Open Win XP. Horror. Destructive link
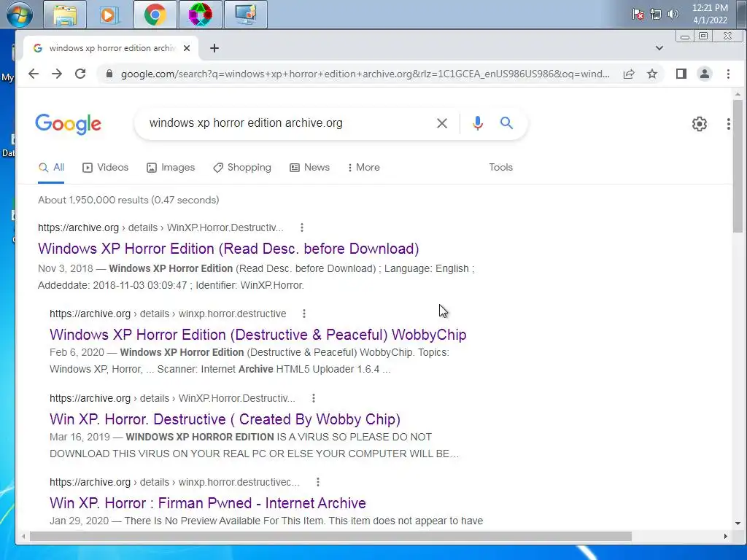 [225, 419]
